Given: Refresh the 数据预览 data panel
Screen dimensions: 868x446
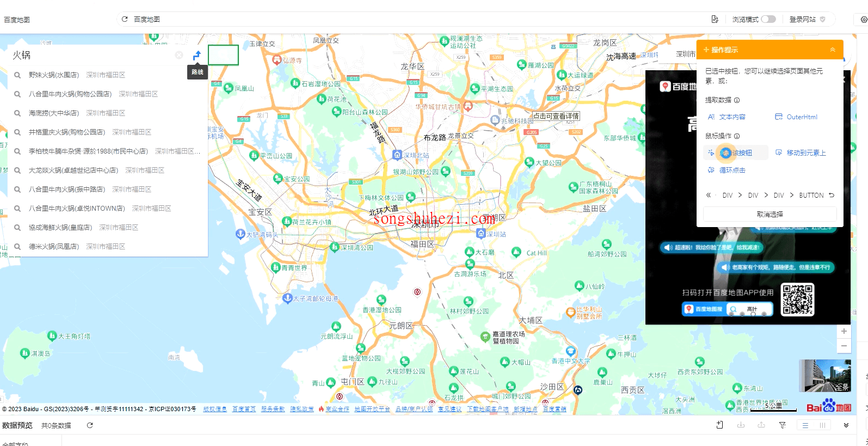Looking at the screenshot, I should click(x=90, y=425).
